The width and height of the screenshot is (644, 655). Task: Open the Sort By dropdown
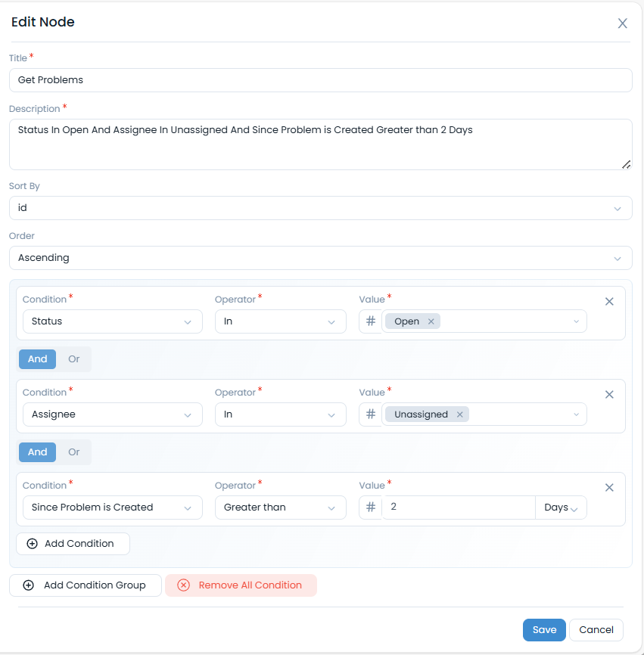click(x=320, y=208)
